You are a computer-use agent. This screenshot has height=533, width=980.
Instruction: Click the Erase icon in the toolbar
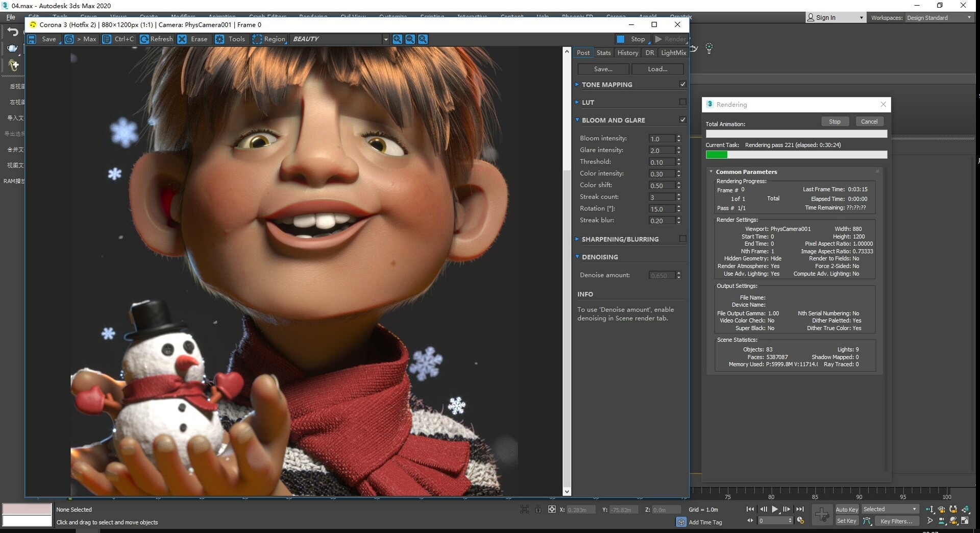(182, 39)
